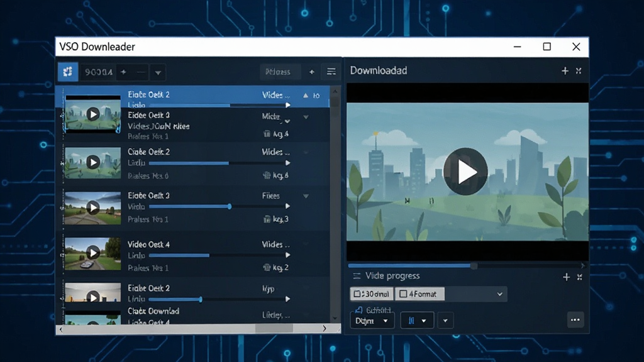Open the small arrow-only dropdown beside the bars dropdown

click(x=445, y=321)
